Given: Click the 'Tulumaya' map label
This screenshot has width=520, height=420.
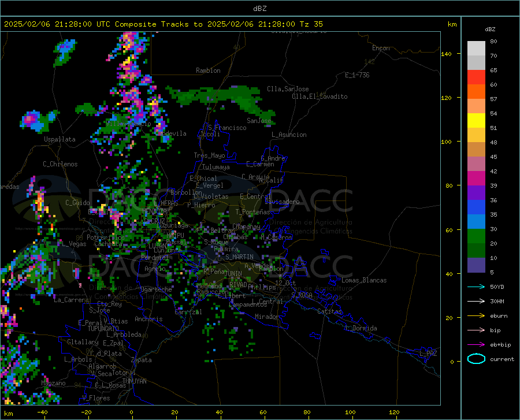Looking at the screenshot, I should tap(216, 167).
